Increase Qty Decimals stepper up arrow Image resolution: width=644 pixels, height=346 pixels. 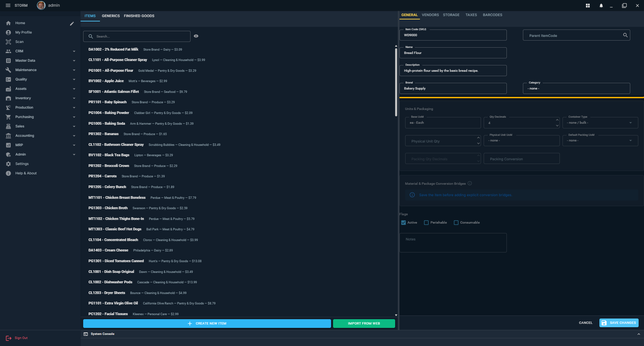[x=557, y=120]
